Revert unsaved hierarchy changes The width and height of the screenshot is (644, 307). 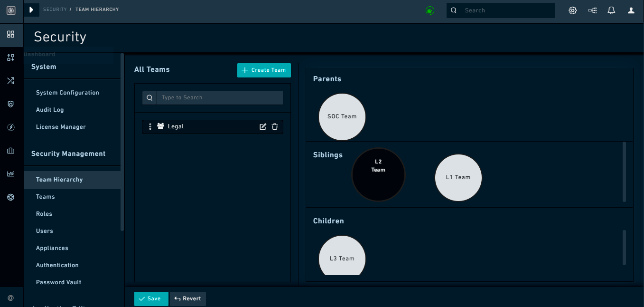tap(187, 298)
